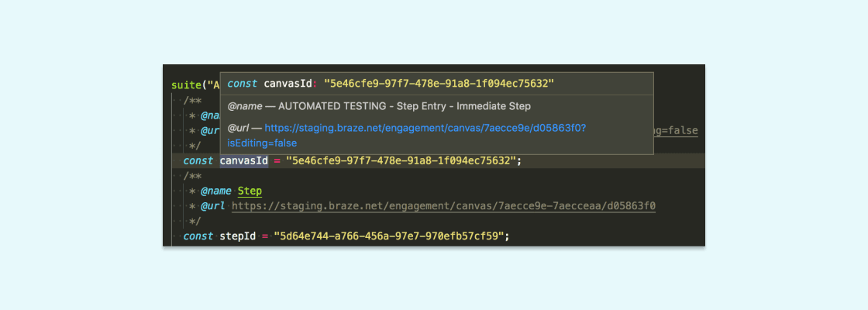The width and height of the screenshot is (868, 310).
Task: Click the semicolon ending the stepId line
Action: [x=508, y=236]
